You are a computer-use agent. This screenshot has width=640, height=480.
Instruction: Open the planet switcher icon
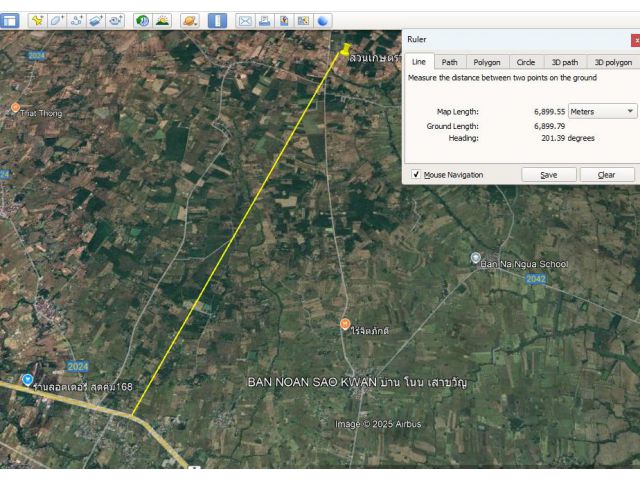tap(190, 21)
